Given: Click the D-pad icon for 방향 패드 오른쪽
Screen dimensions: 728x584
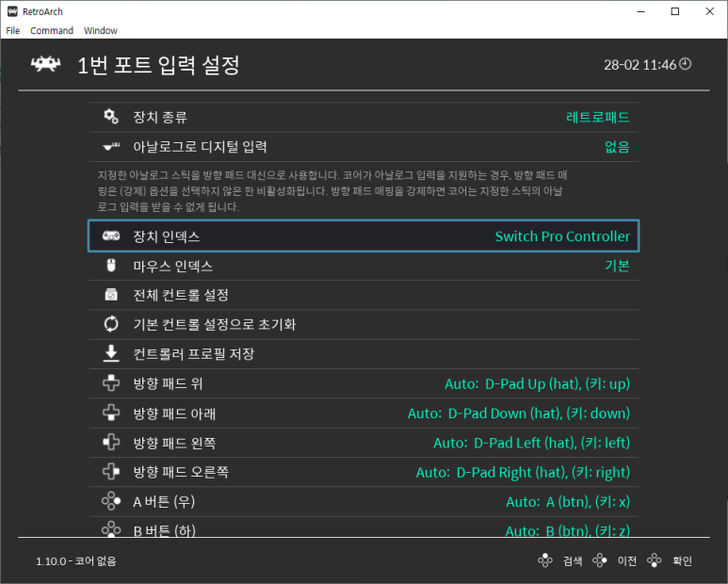Looking at the screenshot, I should pos(111,472).
